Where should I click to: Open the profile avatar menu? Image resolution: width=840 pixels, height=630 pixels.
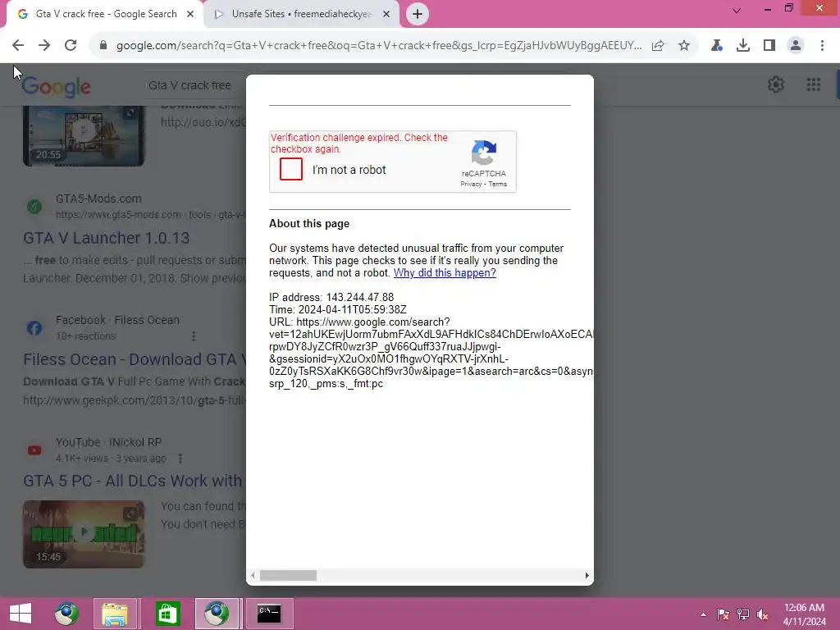pos(796,46)
